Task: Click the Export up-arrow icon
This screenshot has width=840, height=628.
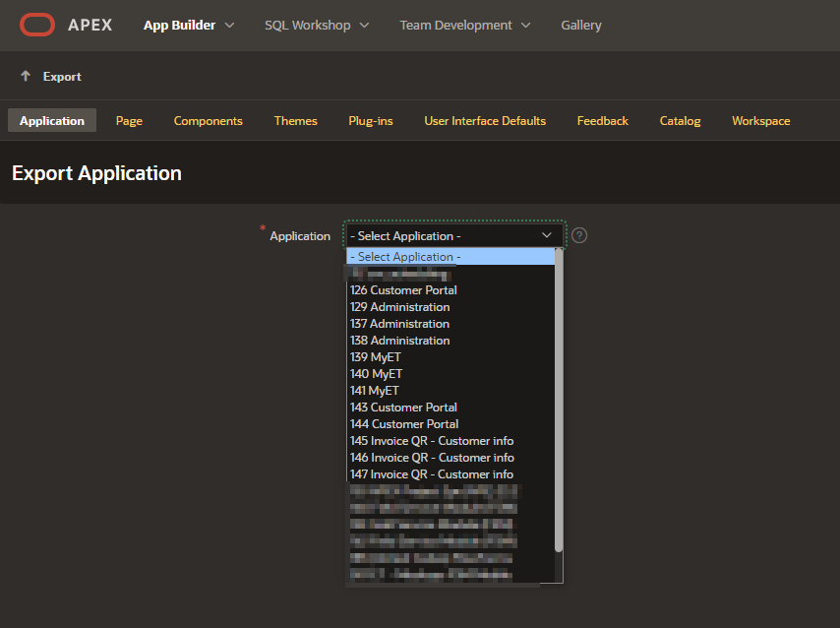Action: [x=26, y=76]
